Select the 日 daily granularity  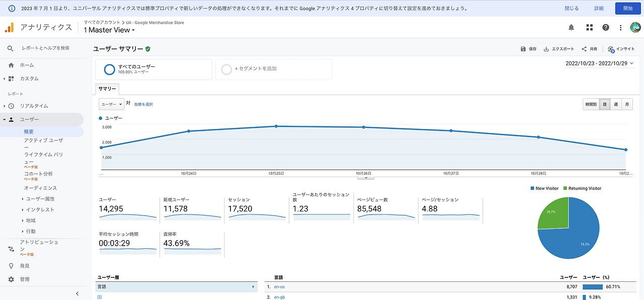pos(604,105)
